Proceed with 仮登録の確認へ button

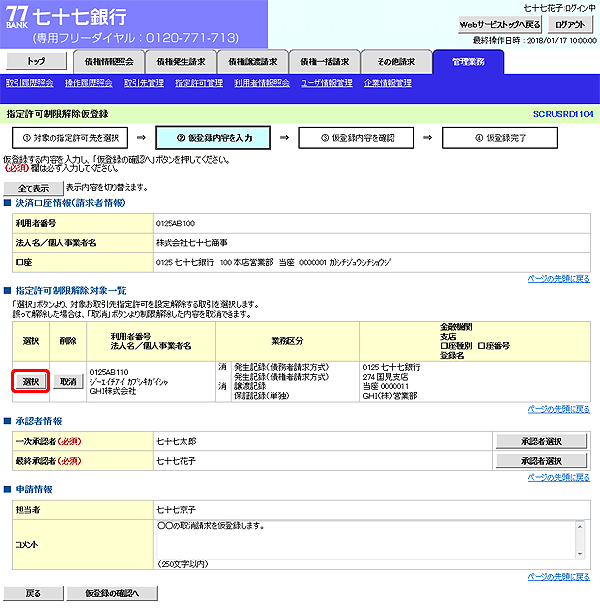click(112, 593)
